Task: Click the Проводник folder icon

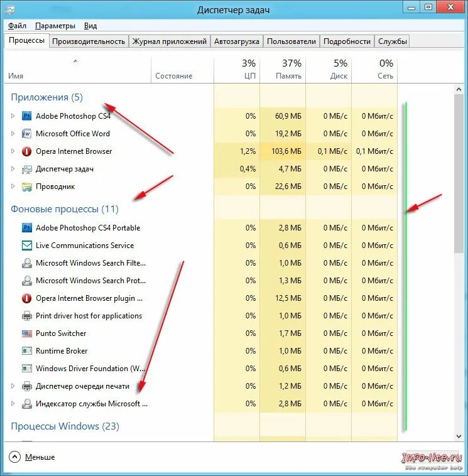Action: point(27,187)
